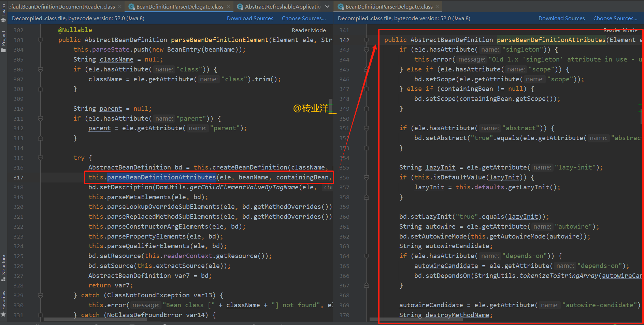Switch to AbstractRefreshableApplicatio tab
Image resolution: width=644 pixels, height=325 pixels.
click(279, 6)
